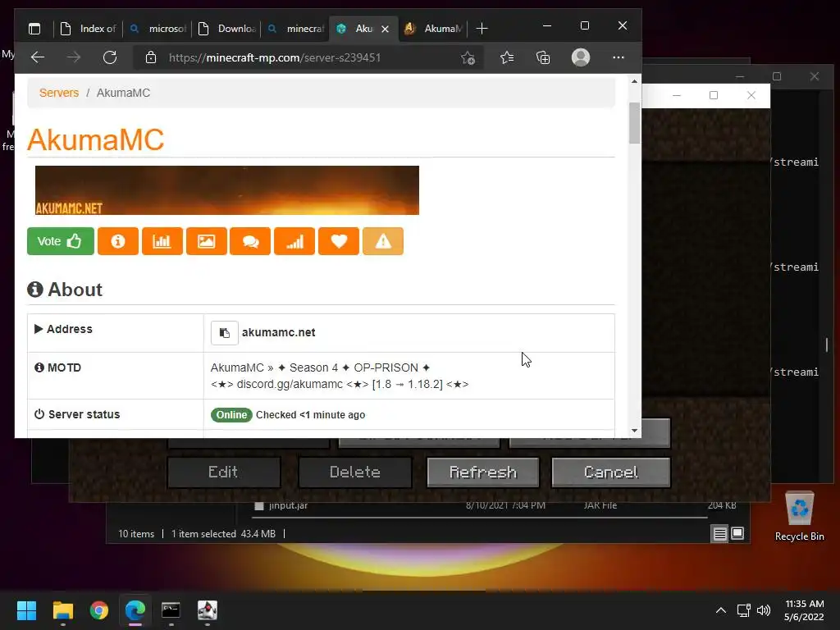Open the comments speech bubble button
Screen dimensions: 840x630
click(x=250, y=241)
